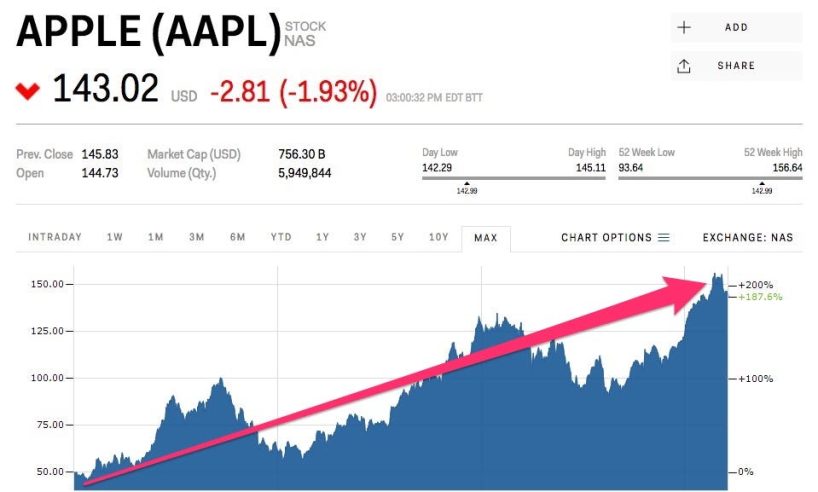Image resolution: width=818 pixels, height=492 pixels.
Task: Switch chart to 1M range
Action: click(156, 238)
